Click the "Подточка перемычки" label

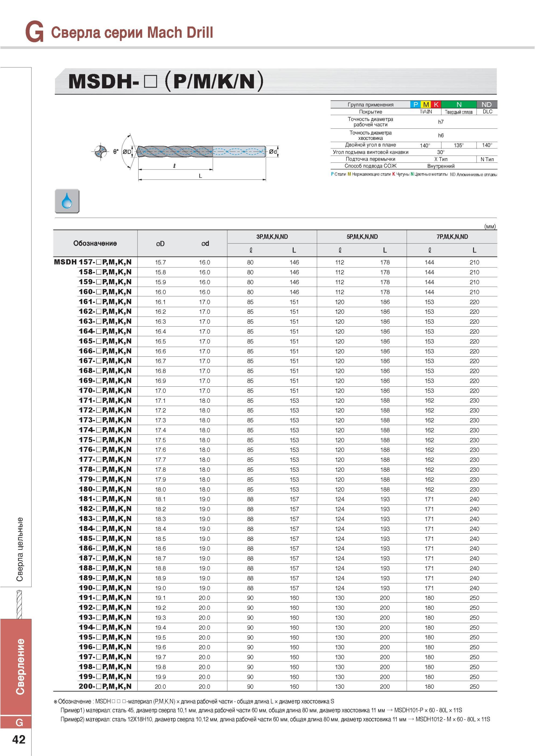tap(371, 159)
